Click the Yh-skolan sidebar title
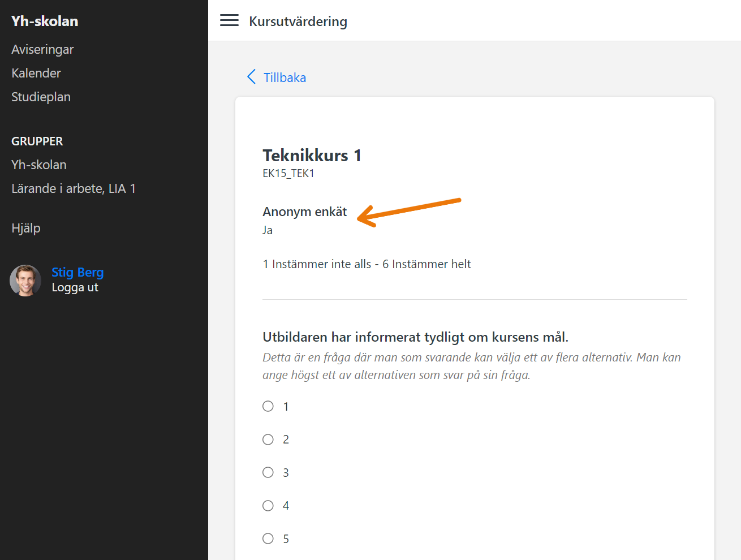Viewport: 741px width, 560px height. click(x=45, y=21)
